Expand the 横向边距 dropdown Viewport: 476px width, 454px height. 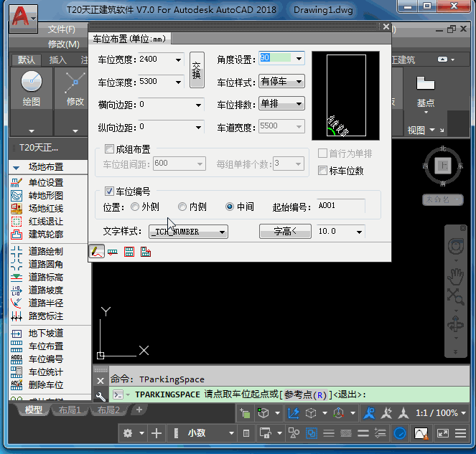tap(198, 105)
